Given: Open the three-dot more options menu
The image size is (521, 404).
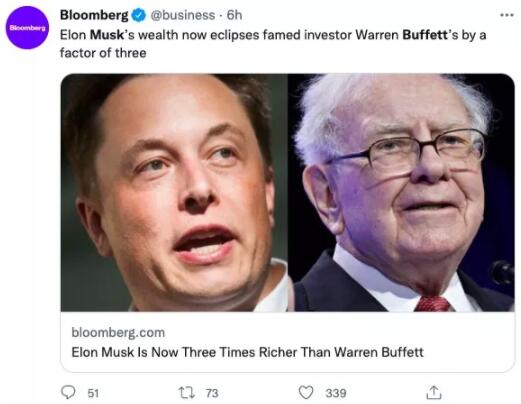Looking at the screenshot, I should point(507,15).
